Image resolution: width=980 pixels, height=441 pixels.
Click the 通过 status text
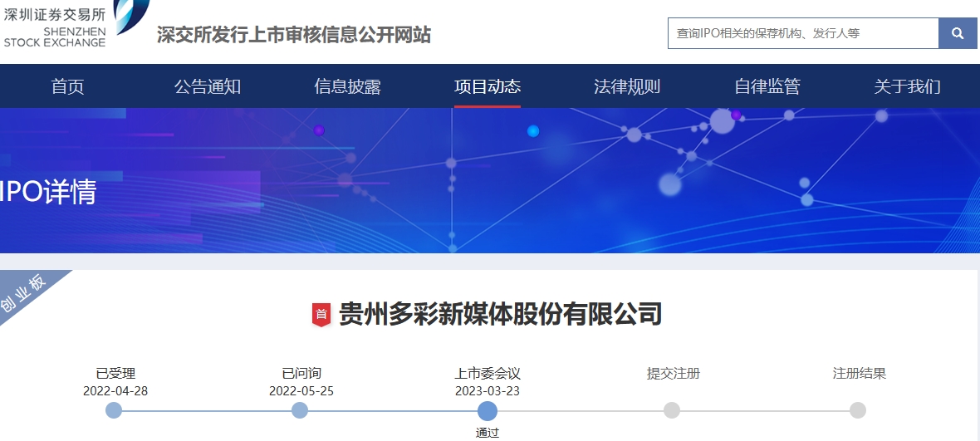click(488, 433)
